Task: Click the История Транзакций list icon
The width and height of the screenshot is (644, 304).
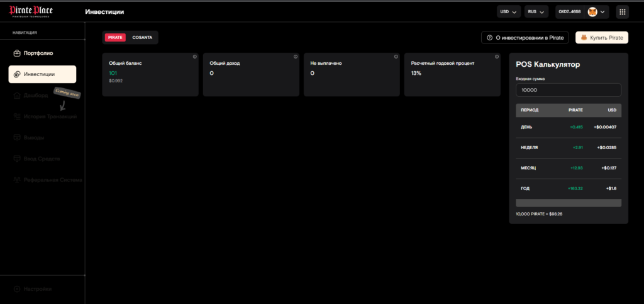Action: [17, 116]
